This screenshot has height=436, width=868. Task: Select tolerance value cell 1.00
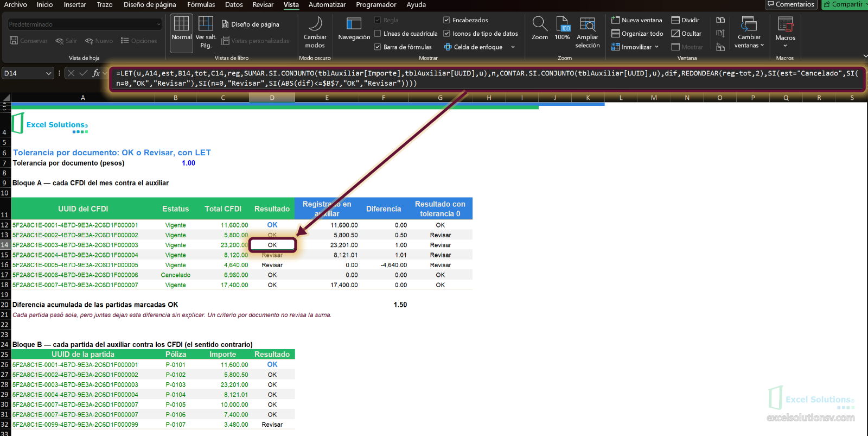pyautogui.click(x=188, y=163)
